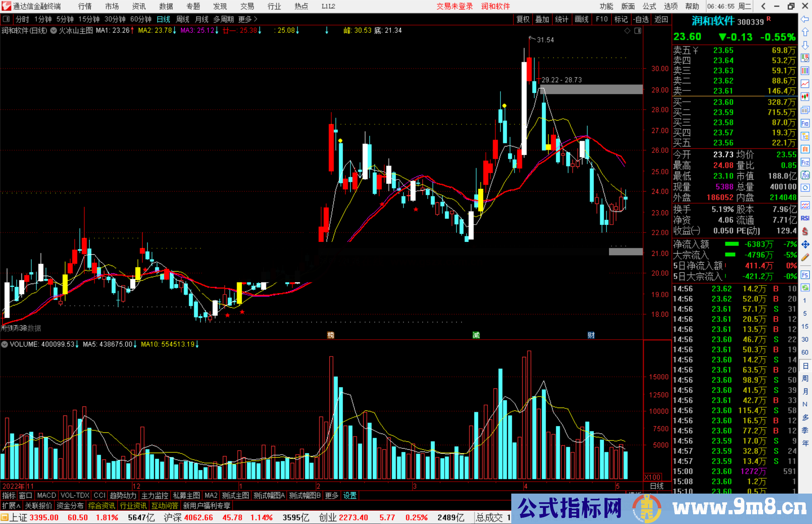Select the 周线 weekly period
This screenshot has height=524, width=812.
[x=183, y=19]
